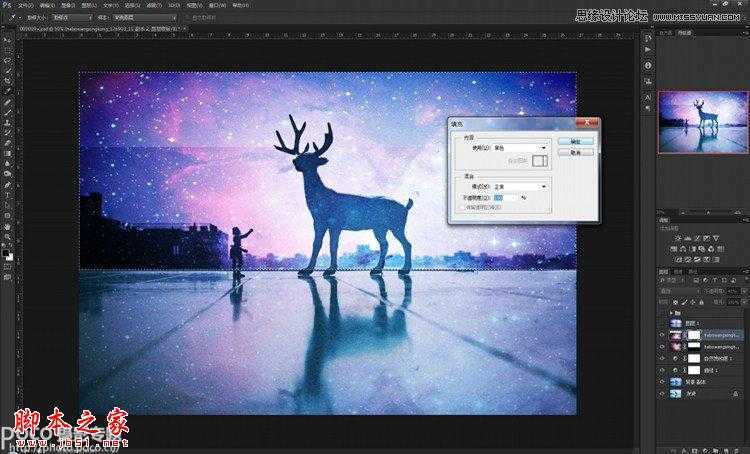The image size is (750, 454).
Task: Toggle visibility of the bottom background layer
Action: coord(662,394)
